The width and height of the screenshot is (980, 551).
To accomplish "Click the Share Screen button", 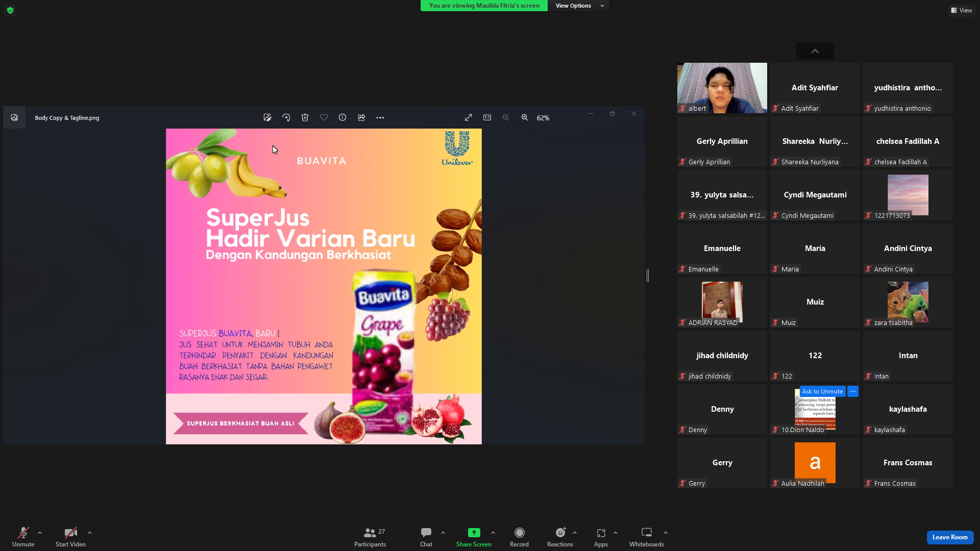I will click(x=474, y=537).
